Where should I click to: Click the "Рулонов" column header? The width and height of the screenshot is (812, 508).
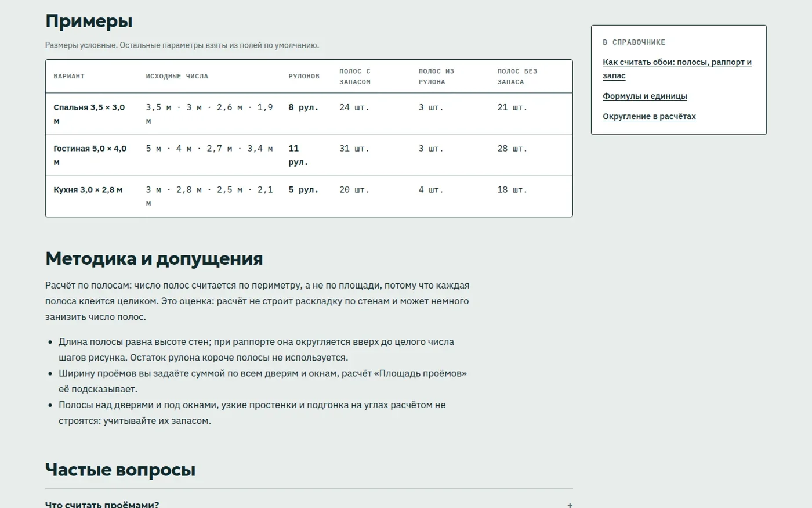click(x=304, y=77)
